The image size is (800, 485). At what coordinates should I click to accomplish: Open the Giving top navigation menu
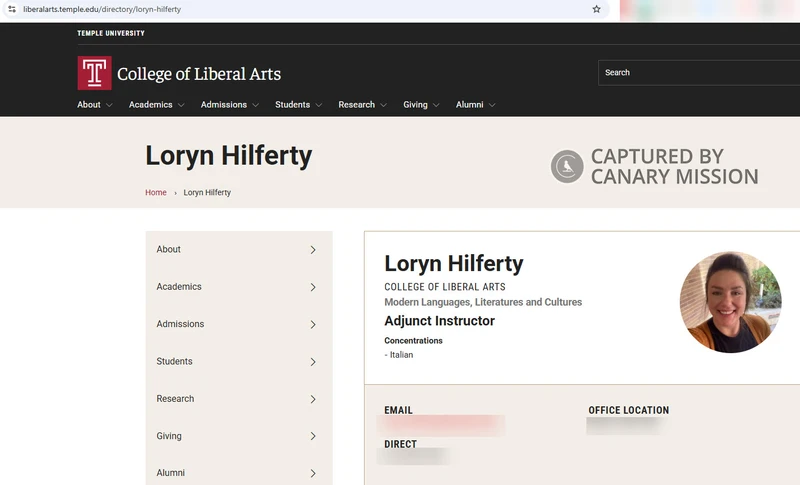[415, 105]
